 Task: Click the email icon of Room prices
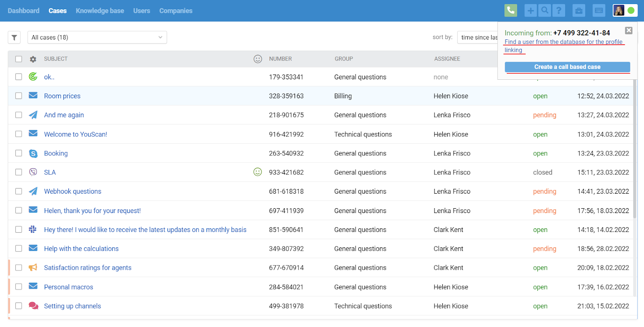[x=33, y=95]
